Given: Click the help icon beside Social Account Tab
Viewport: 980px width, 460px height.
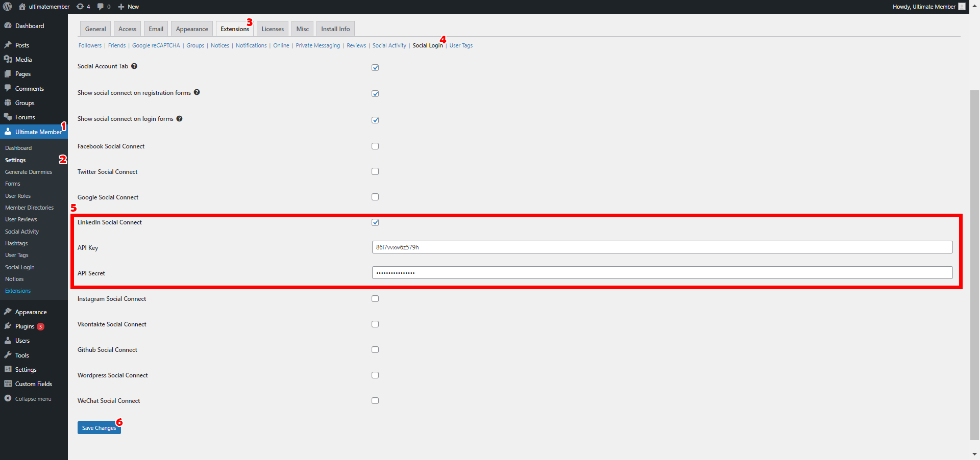Looking at the screenshot, I should [x=134, y=66].
